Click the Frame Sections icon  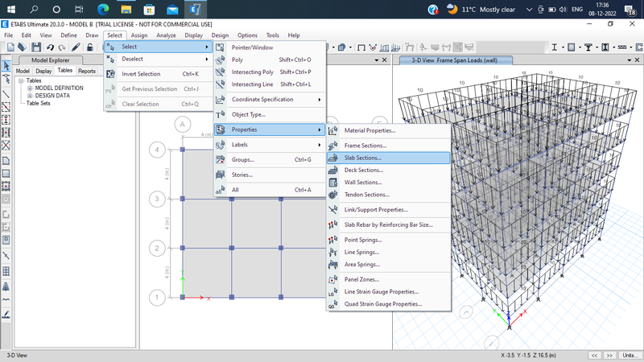(333, 146)
